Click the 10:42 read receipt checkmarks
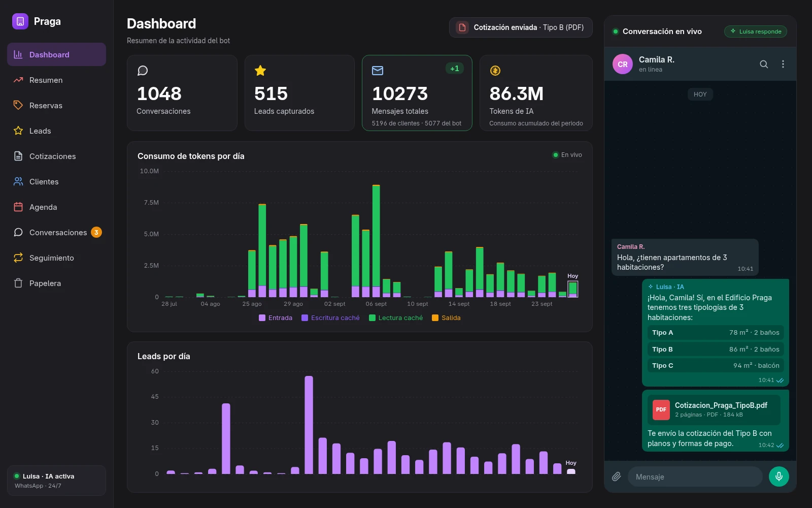The image size is (812, 508). tap(780, 446)
